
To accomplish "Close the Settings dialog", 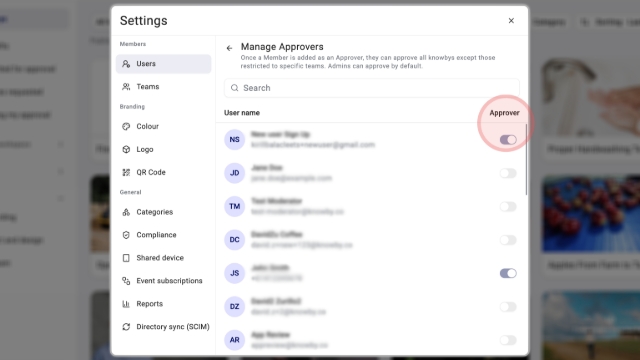I will (x=511, y=20).
